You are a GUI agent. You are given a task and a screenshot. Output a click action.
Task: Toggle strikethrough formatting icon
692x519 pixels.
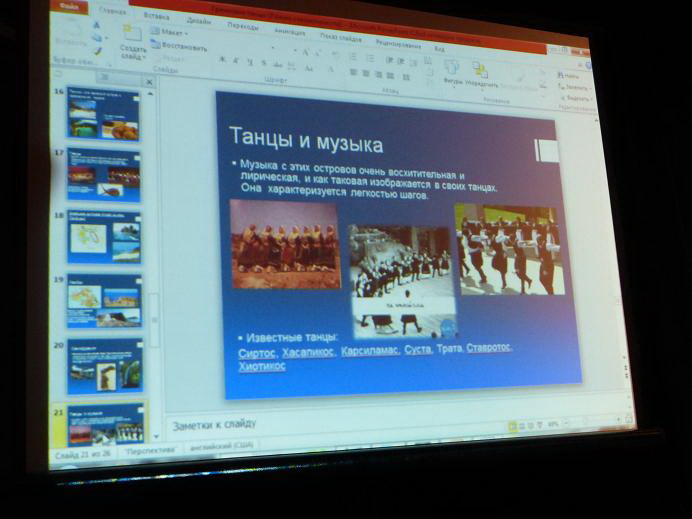click(278, 65)
